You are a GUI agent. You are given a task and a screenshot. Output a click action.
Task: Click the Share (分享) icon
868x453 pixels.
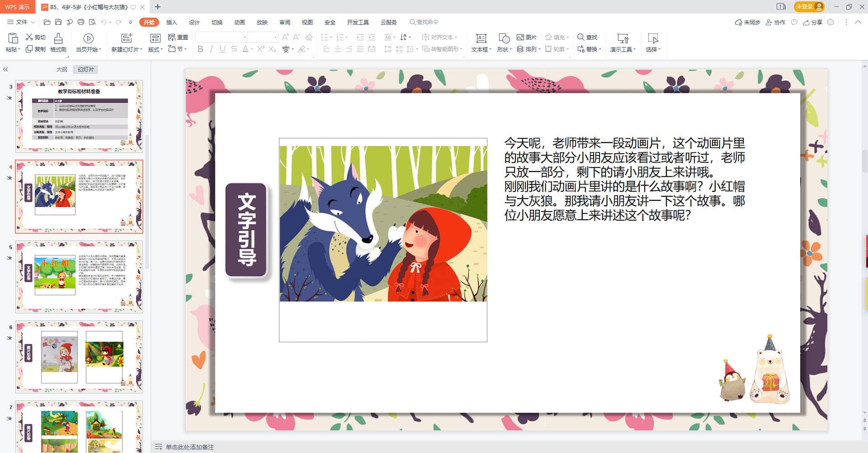click(x=812, y=22)
